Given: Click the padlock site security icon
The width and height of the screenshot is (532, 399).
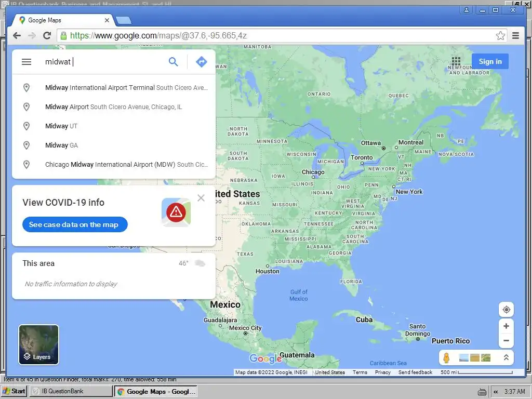Looking at the screenshot, I should click(x=63, y=35).
